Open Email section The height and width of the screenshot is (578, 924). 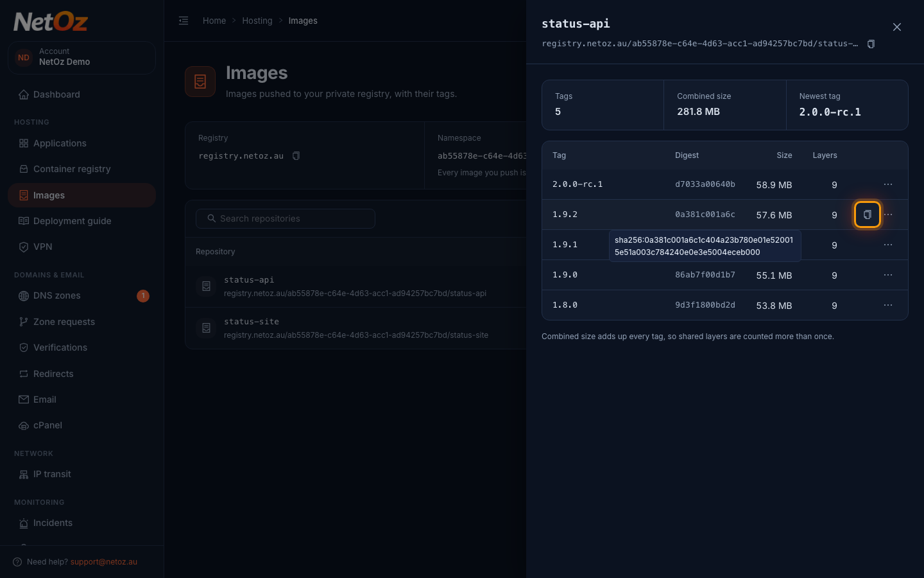(81, 399)
